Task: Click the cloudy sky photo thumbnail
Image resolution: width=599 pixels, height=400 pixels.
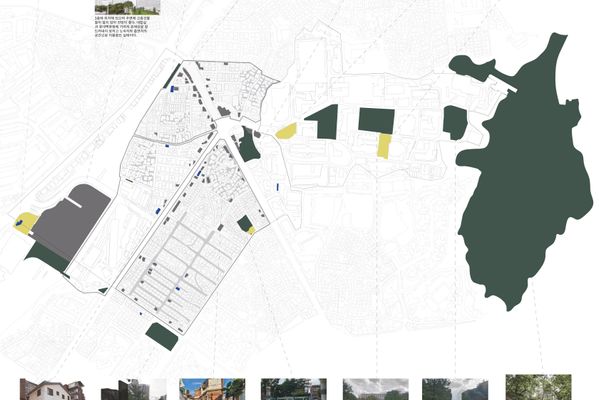Action: pyautogui.click(x=376, y=389)
